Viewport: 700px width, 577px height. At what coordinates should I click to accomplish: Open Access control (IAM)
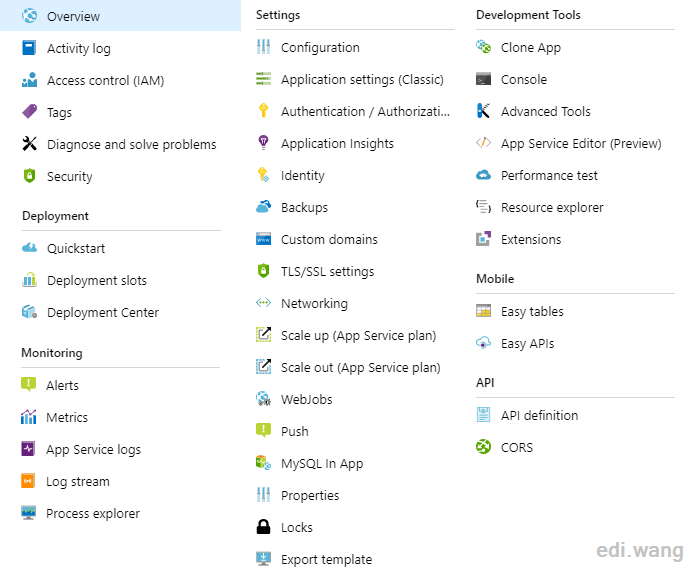point(105,80)
